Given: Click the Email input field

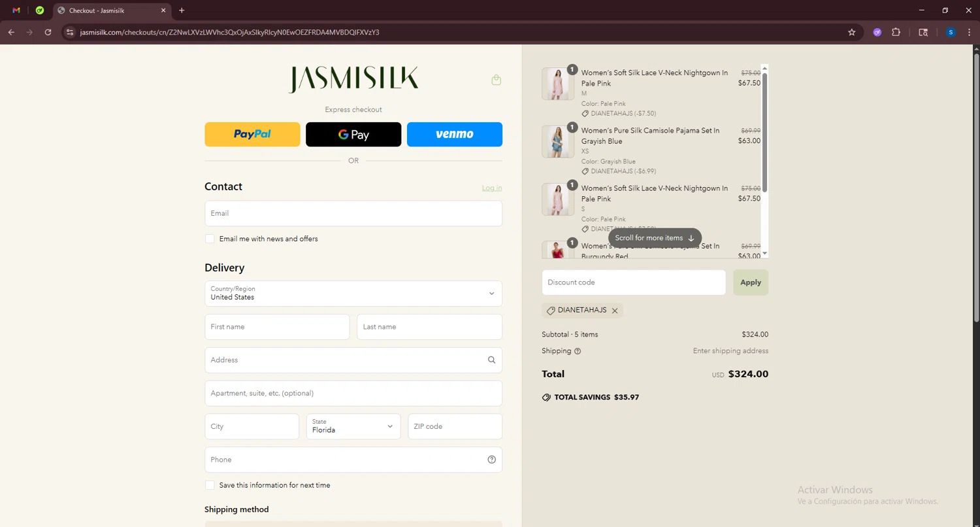Looking at the screenshot, I should click(x=353, y=213).
